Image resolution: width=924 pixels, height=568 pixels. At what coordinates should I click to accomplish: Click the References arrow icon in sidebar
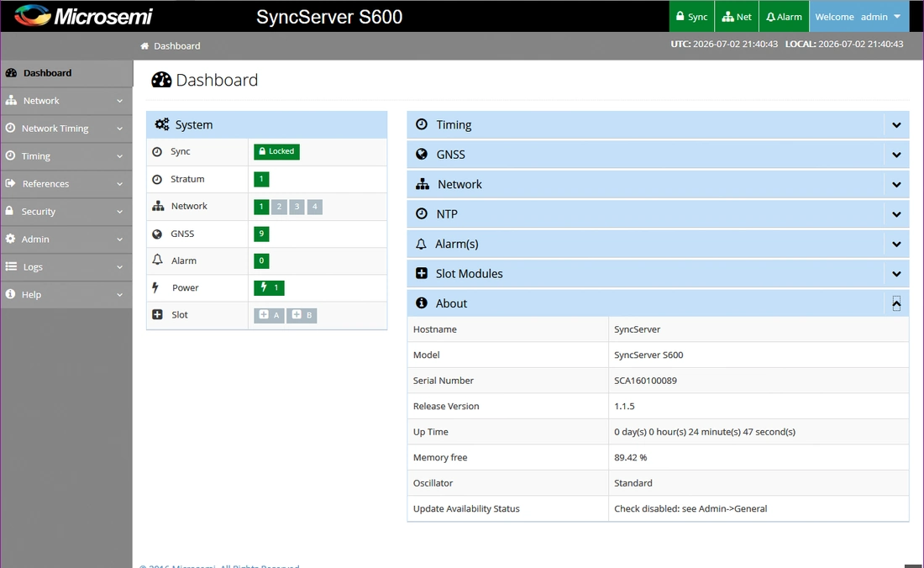[x=10, y=183]
